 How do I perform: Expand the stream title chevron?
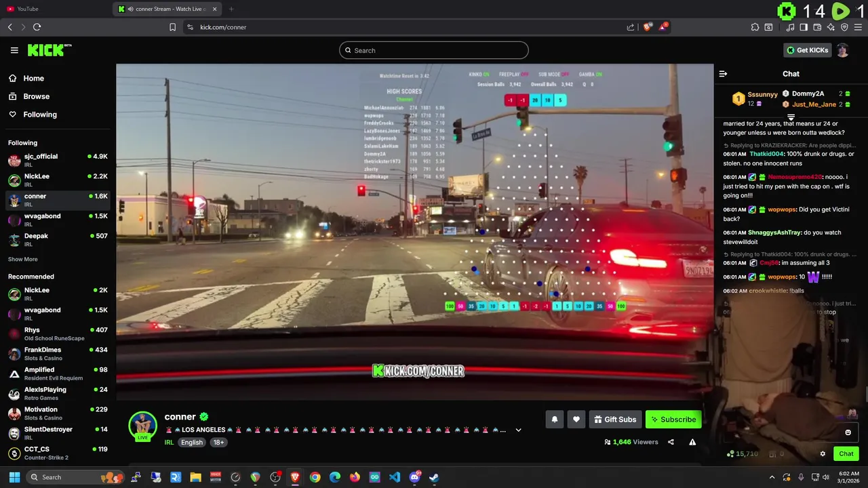[518, 430]
